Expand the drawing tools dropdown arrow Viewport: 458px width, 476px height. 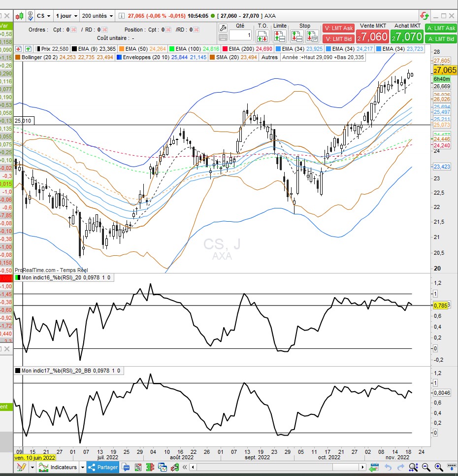32,467
